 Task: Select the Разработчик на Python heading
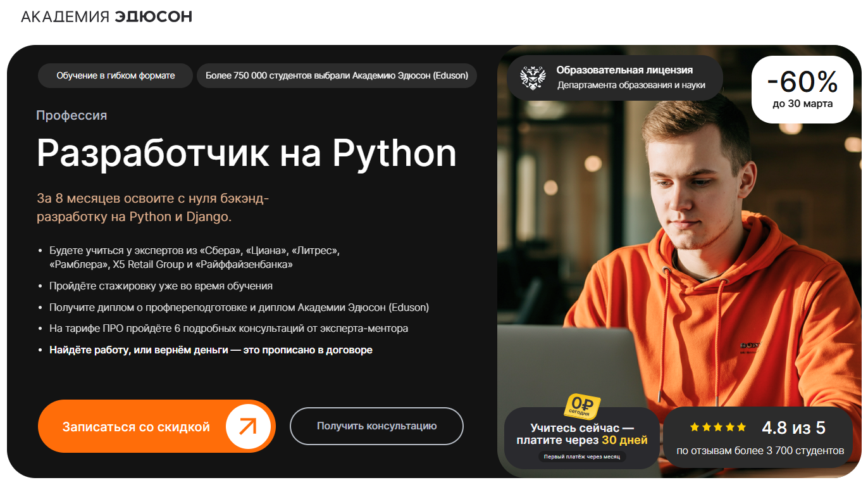point(247,153)
